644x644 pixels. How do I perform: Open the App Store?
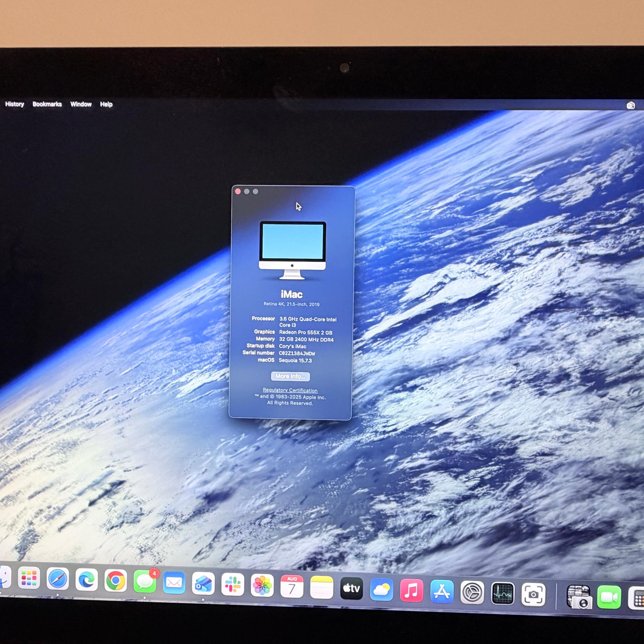pyautogui.click(x=442, y=592)
